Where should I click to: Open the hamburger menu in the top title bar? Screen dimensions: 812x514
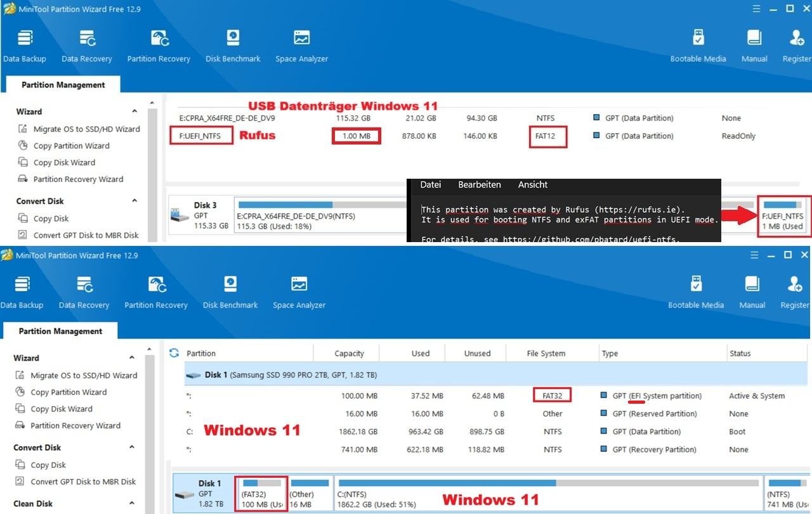[x=756, y=9]
